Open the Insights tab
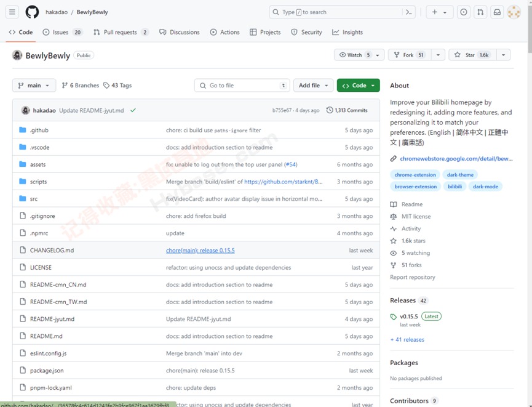The image size is (532, 407). point(347,32)
